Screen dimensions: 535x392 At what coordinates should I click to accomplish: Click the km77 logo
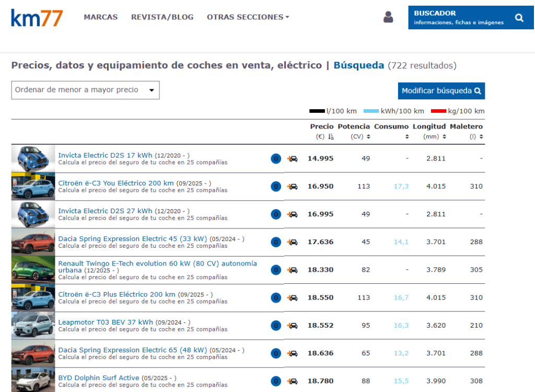tap(37, 17)
